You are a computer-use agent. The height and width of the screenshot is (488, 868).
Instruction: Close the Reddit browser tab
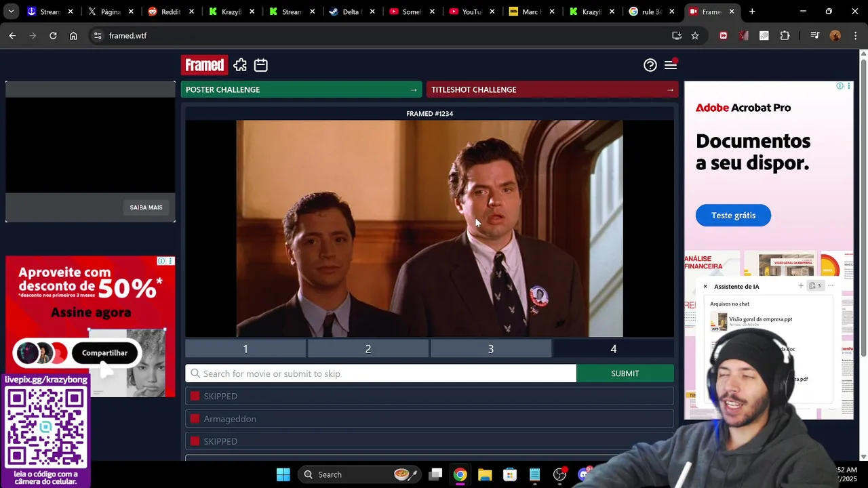tap(191, 12)
